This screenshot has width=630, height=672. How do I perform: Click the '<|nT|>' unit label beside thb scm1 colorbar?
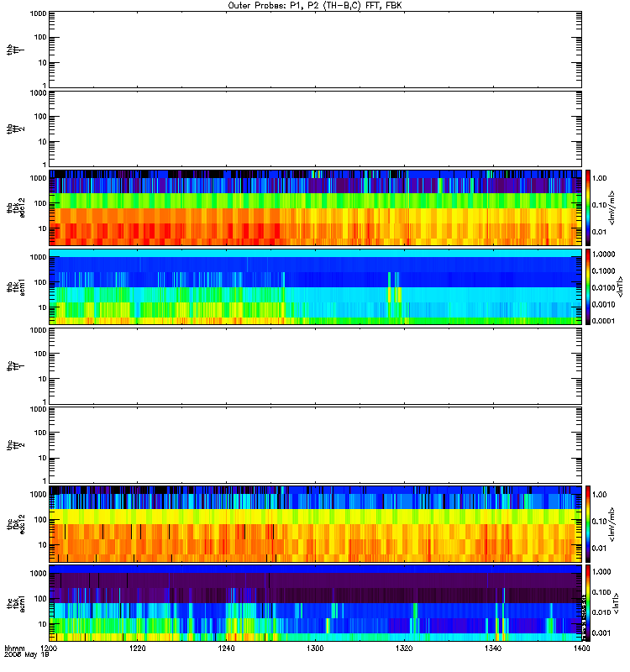pyautogui.click(x=619, y=286)
